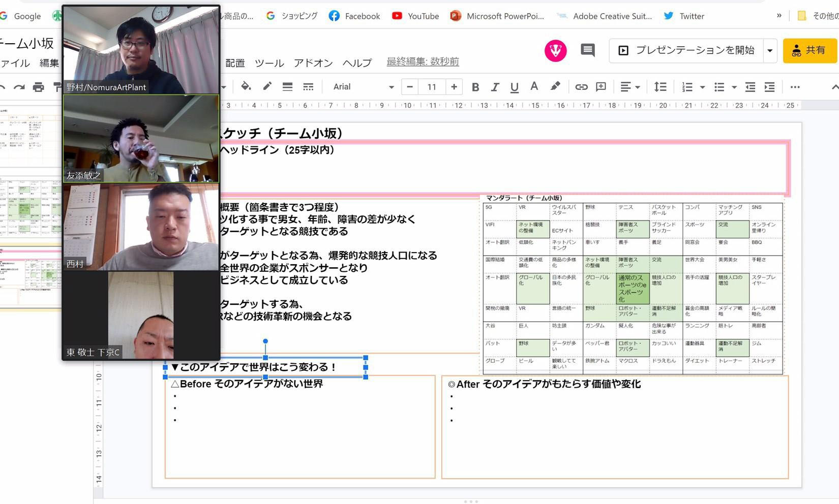The height and width of the screenshot is (504, 839).
Task: Click the insert link icon
Action: click(x=581, y=87)
